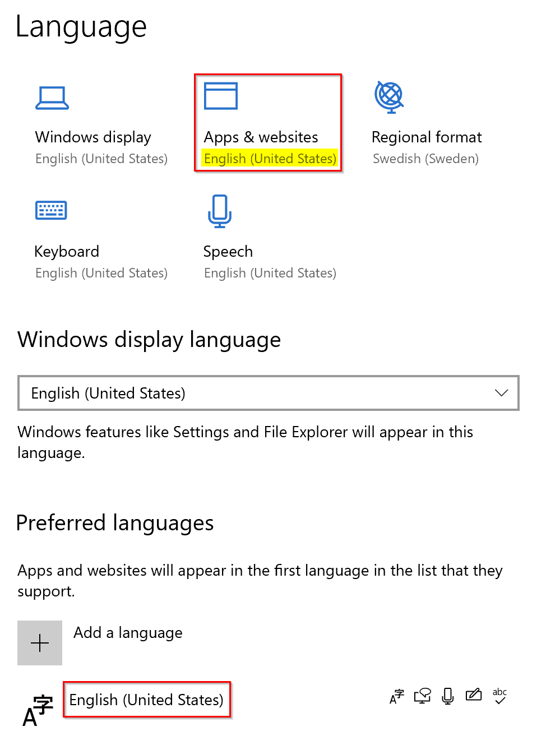Click the plus icon to add language
Screen dimensions: 560x736
pos(40,643)
